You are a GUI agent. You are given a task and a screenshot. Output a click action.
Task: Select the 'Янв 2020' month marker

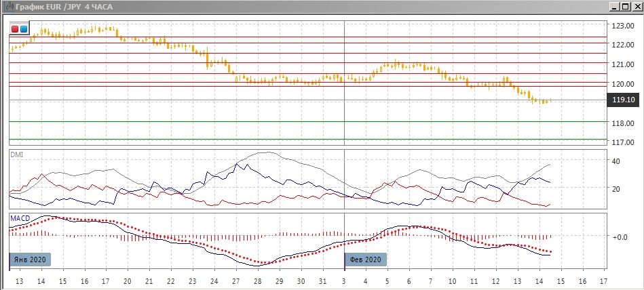click(x=31, y=260)
